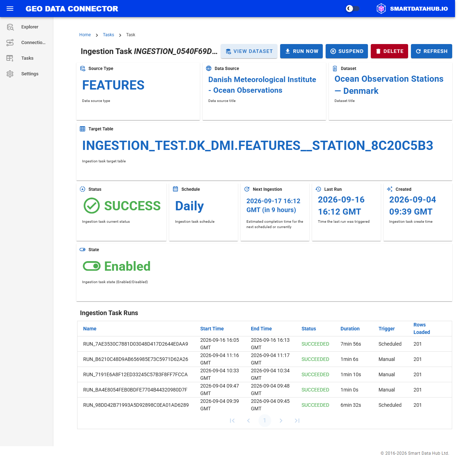Click the Status card header icon
Screen dimensions: 476x470
pyautogui.click(x=82, y=189)
